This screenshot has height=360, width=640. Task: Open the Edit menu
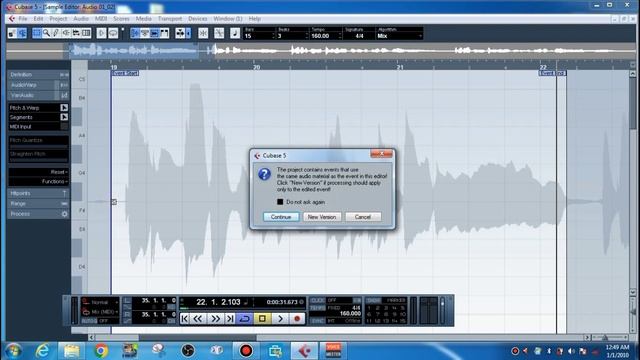tap(38, 19)
